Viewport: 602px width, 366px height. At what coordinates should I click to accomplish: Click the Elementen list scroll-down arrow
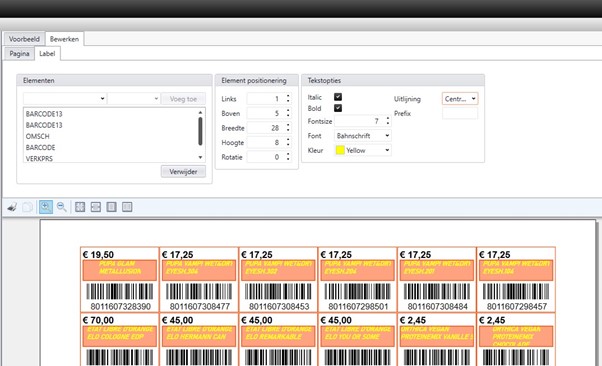pos(200,157)
